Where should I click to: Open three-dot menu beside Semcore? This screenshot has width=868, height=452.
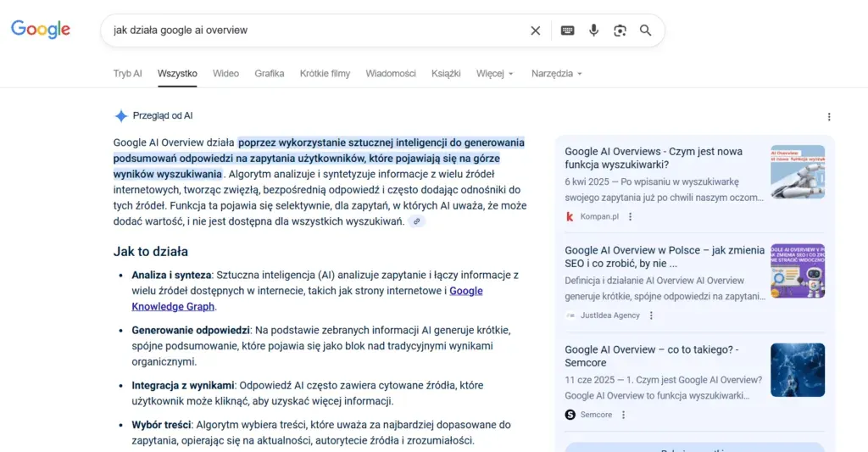pos(623,415)
